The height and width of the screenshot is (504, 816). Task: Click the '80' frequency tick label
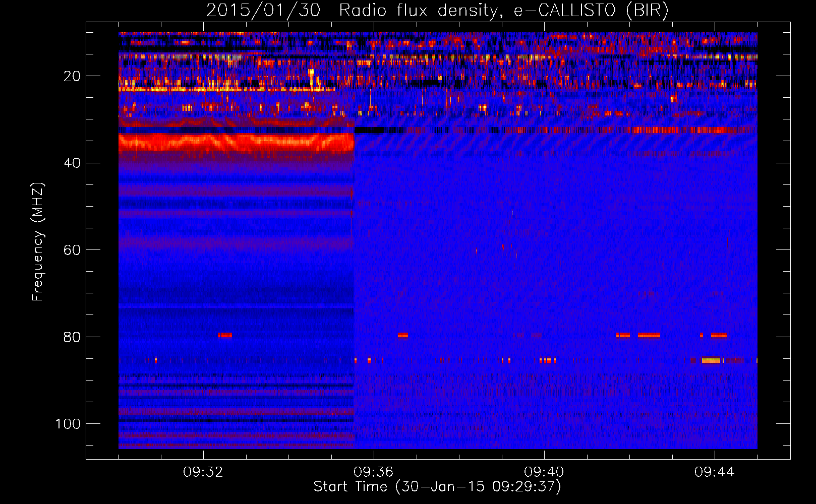tap(72, 337)
